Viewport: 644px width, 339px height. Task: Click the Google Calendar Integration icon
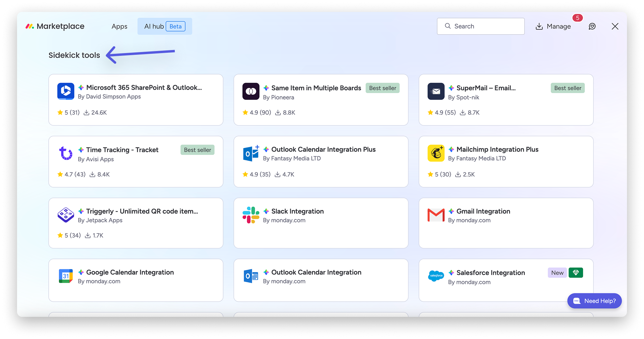(x=66, y=276)
